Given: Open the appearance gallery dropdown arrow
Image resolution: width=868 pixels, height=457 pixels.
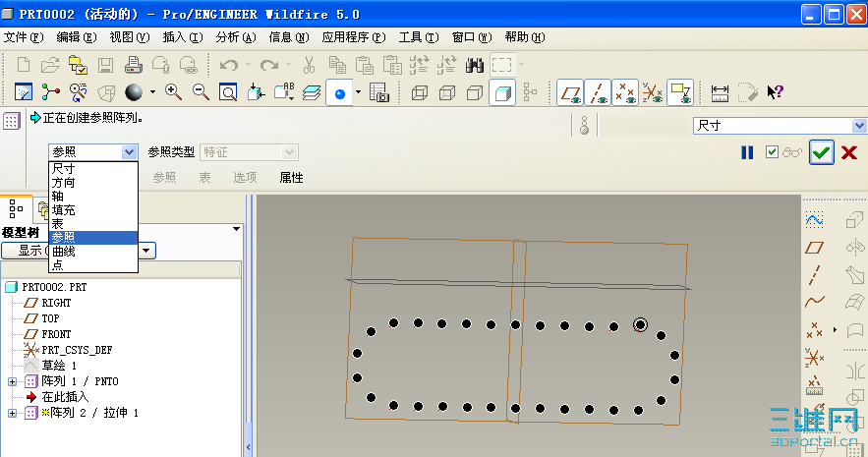Looking at the screenshot, I should click(x=152, y=92).
